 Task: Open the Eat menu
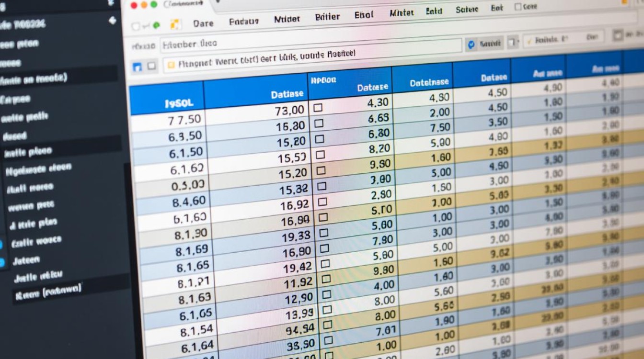(496, 8)
